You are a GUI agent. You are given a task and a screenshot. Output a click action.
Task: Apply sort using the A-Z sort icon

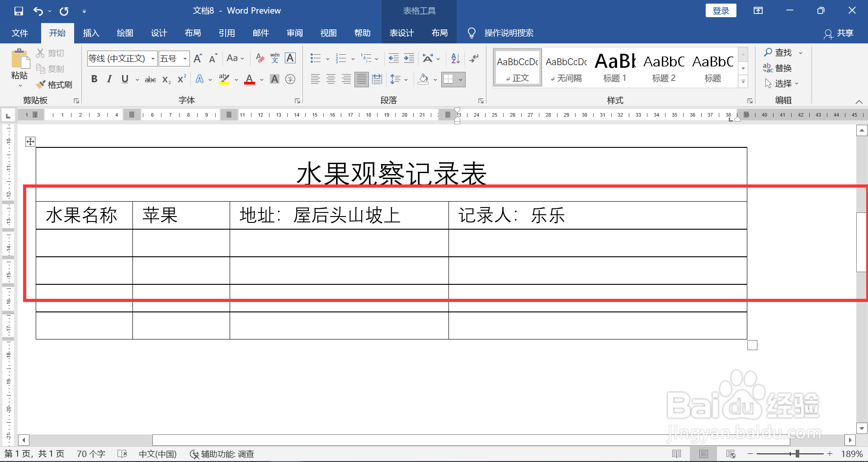click(x=454, y=58)
